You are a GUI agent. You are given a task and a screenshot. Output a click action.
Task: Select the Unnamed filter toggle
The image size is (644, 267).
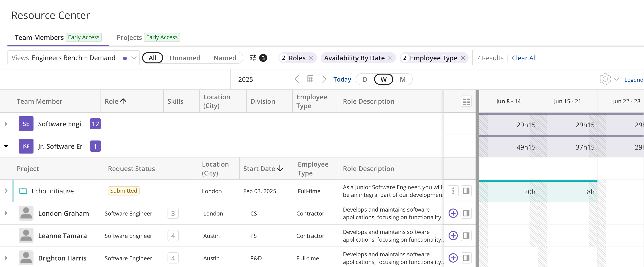(x=185, y=58)
